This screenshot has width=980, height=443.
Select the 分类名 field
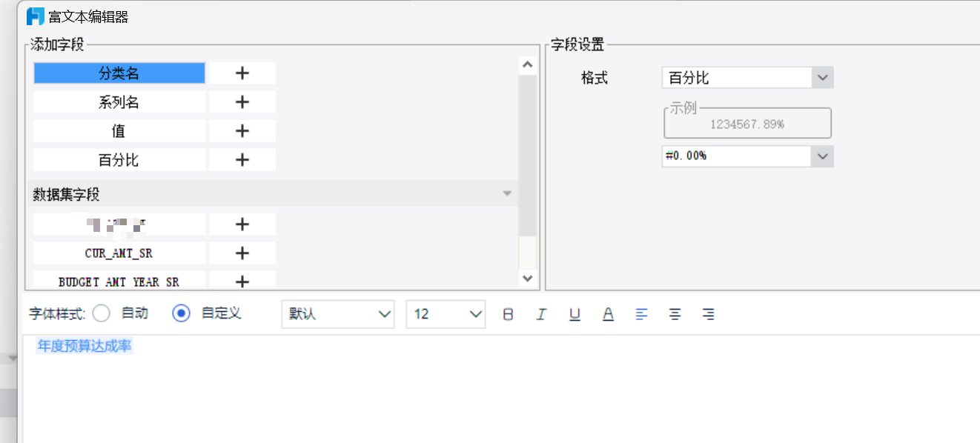119,73
